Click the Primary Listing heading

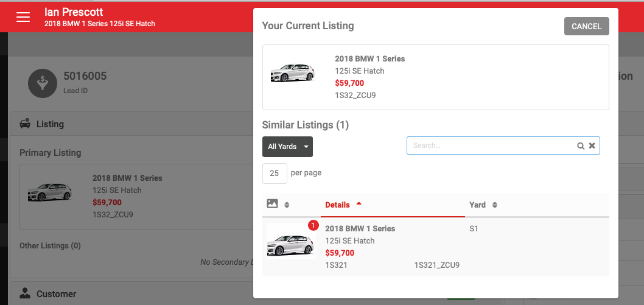(x=50, y=153)
